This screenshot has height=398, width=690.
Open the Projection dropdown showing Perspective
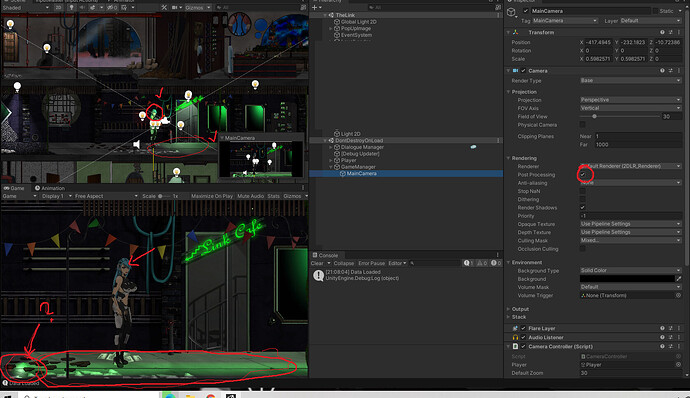(631, 100)
